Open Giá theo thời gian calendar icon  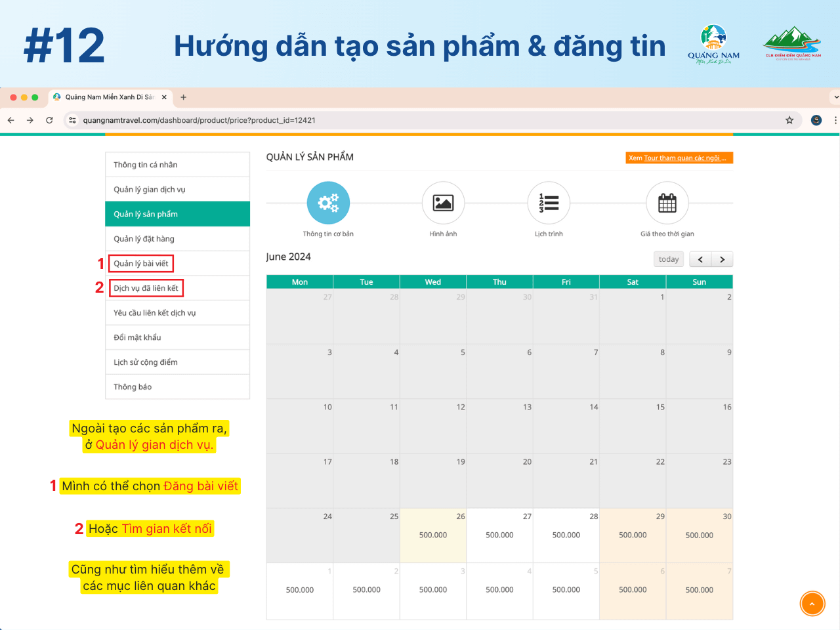pyautogui.click(x=667, y=203)
